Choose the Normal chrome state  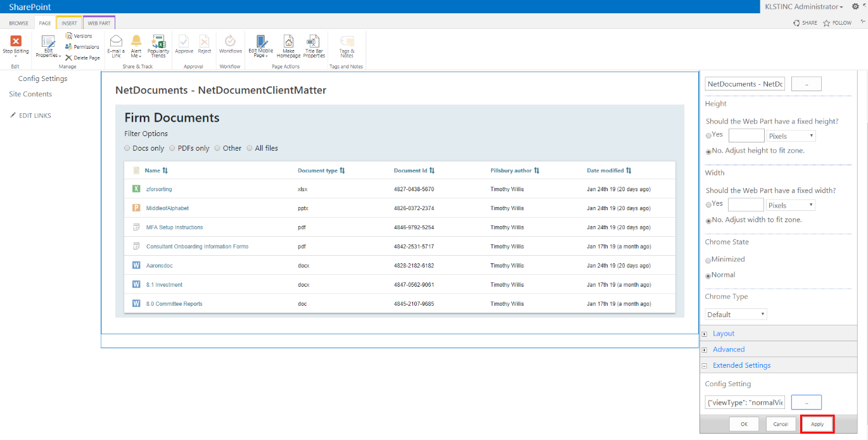(x=708, y=276)
